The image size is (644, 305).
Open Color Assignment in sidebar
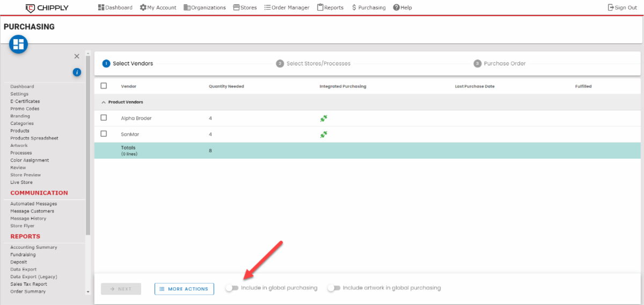30,160
